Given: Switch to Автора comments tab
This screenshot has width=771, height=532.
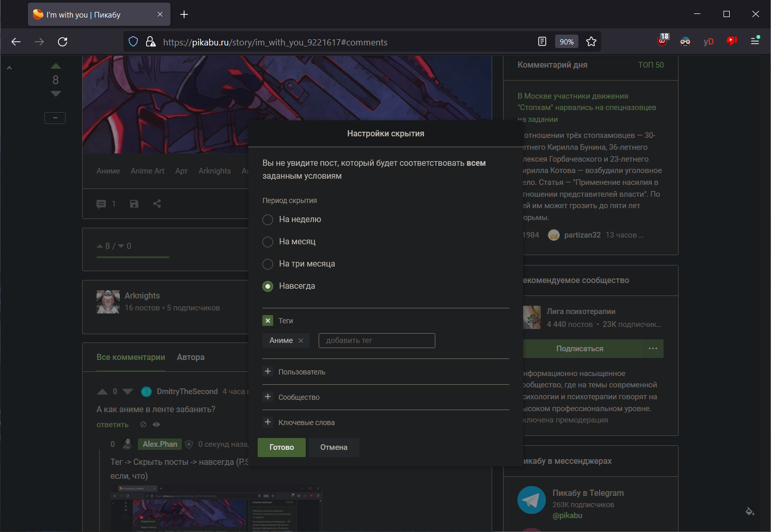Looking at the screenshot, I should click(191, 357).
